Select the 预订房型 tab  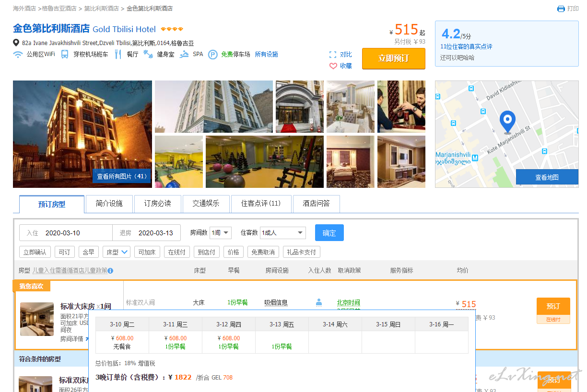coord(52,204)
